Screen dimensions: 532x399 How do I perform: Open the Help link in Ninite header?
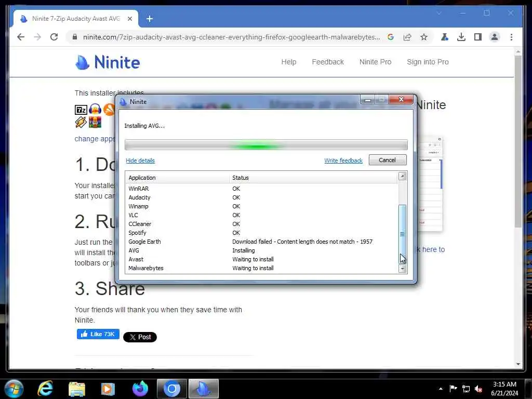coord(289,62)
